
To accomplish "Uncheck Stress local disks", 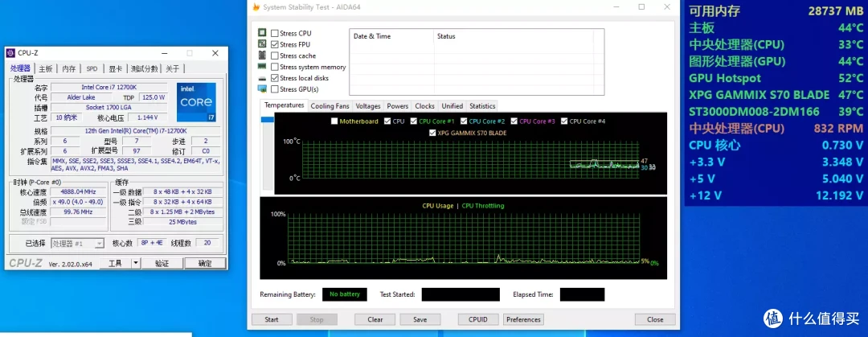I will click(275, 78).
